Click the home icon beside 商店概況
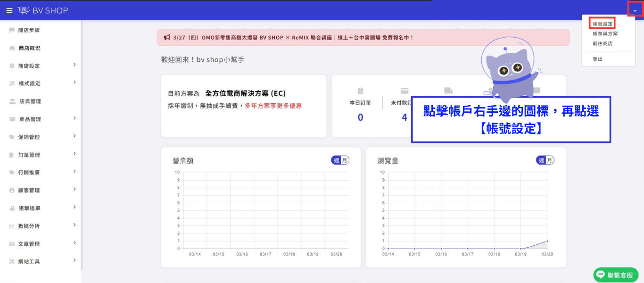This screenshot has height=283, width=644. click(x=12, y=48)
